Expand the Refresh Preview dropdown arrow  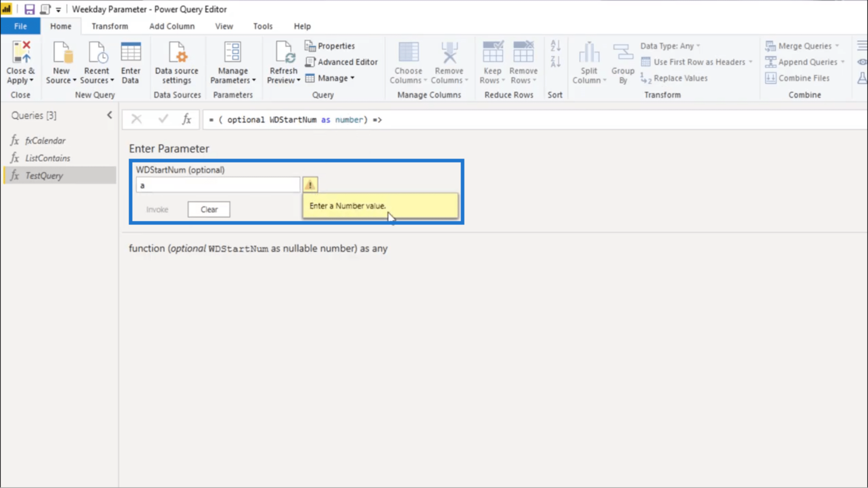pos(299,81)
